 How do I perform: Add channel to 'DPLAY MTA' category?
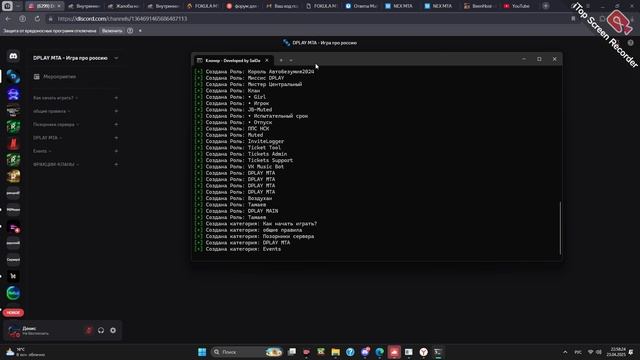click(116, 138)
